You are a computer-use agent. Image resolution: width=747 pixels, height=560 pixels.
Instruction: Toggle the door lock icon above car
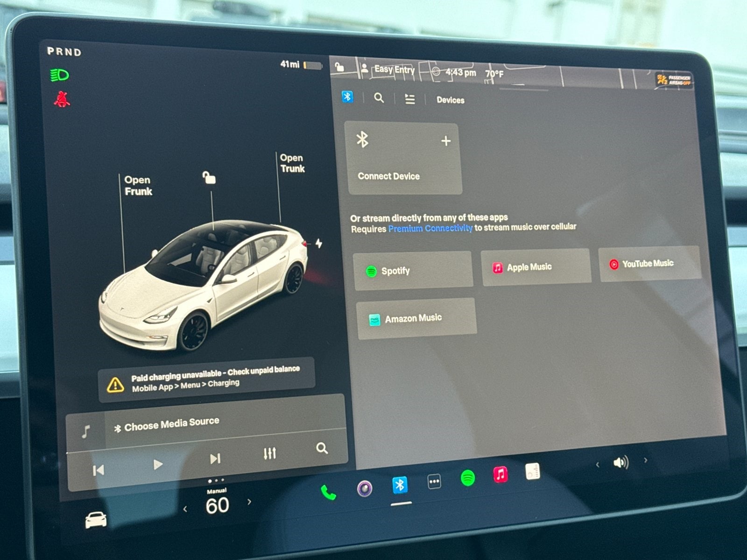(x=209, y=178)
